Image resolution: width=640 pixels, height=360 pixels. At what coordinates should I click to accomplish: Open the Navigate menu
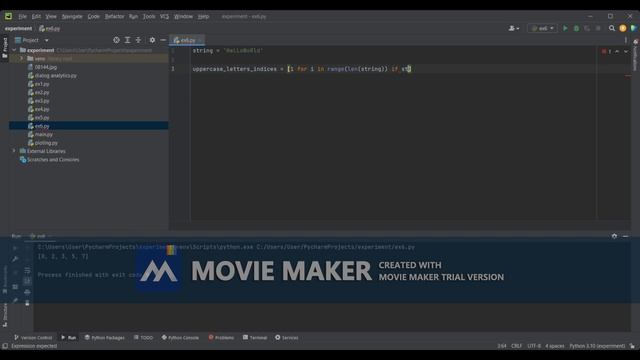pyautogui.click(x=72, y=16)
